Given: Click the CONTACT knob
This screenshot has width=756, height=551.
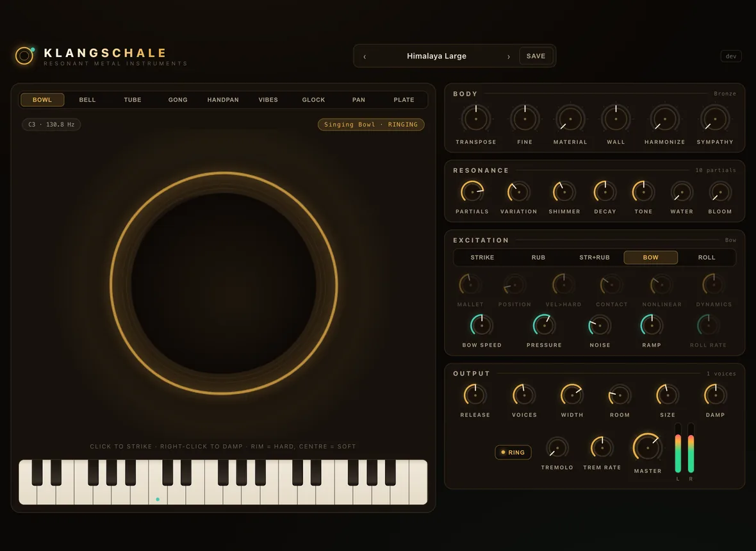Looking at the screenshot, I should pos(611,285).
